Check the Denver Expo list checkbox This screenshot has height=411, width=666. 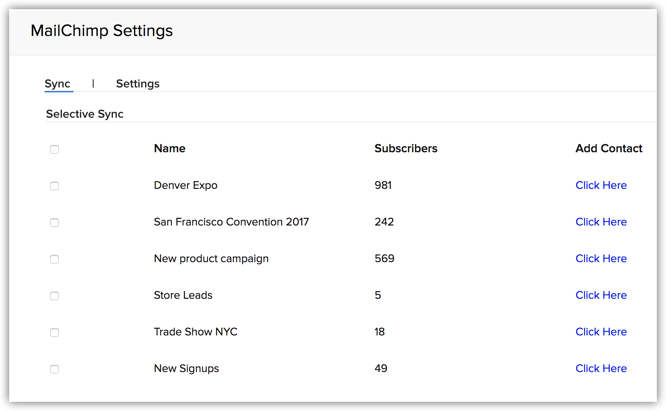click(54, 186)
